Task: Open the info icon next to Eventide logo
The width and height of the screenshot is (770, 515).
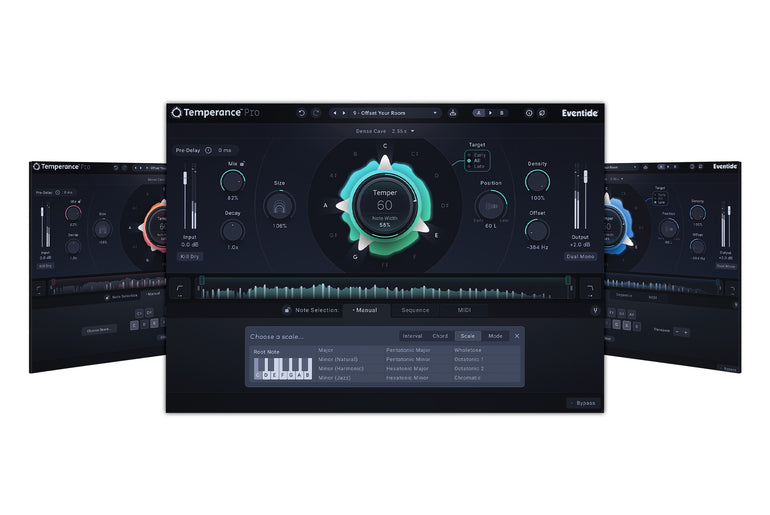Action: (x=529, y=113)
